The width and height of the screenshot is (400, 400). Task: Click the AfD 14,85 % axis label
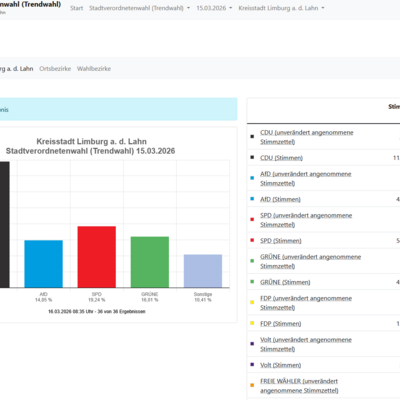[x=43, y=297]
